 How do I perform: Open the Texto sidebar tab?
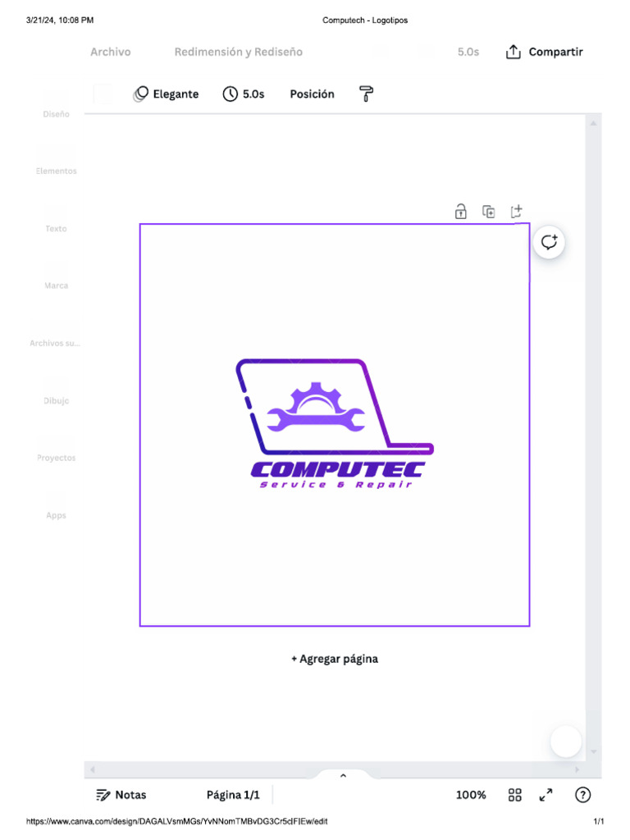(57, 229)
